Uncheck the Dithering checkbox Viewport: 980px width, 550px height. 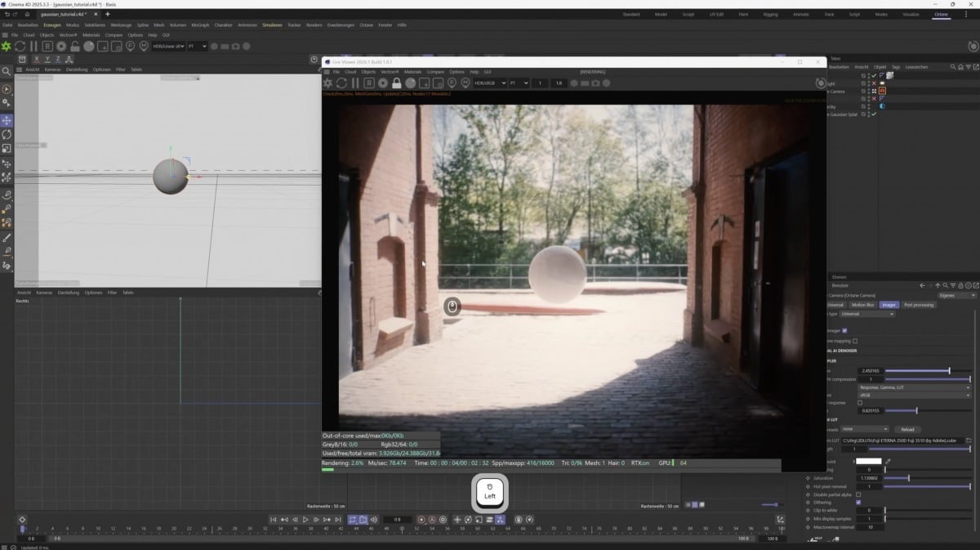pyautogui.click(x=858, y=503)
